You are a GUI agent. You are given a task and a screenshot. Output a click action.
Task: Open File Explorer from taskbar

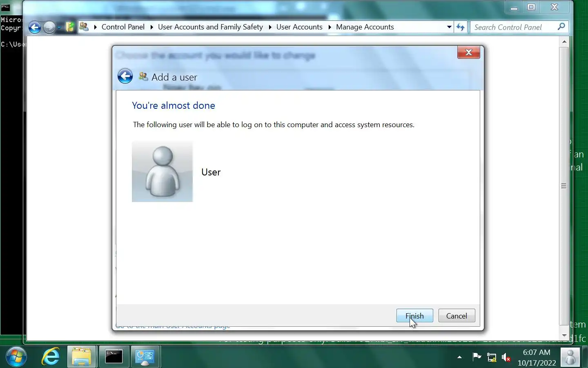pos(81,357)
